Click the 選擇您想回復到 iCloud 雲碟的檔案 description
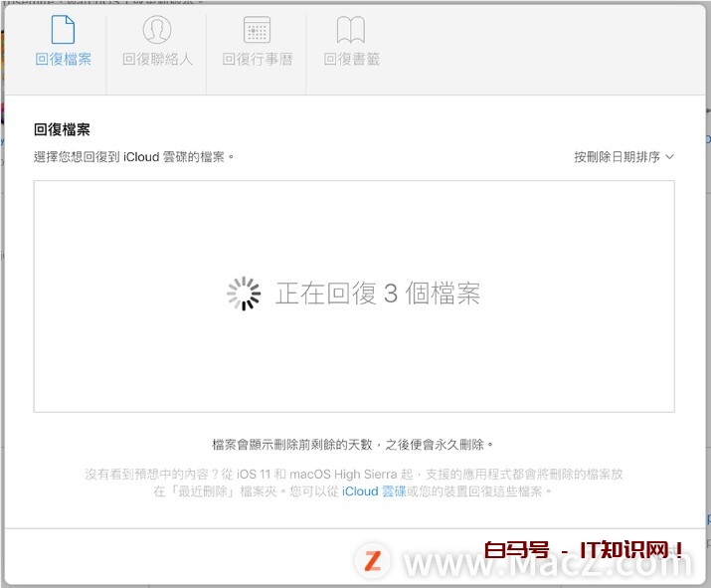This screenshot has height=588, width=711. pos(133,157)
